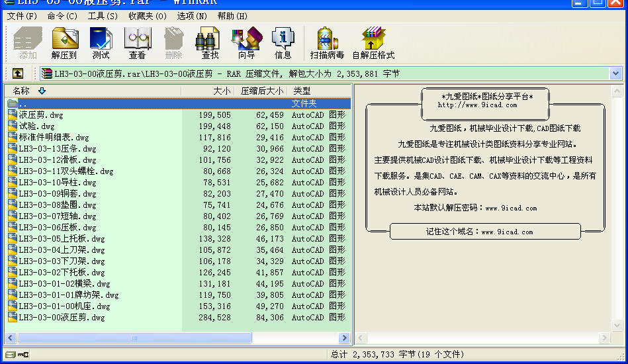Click the key icon in the status bar
The image size is (628, 364).
point(23,354)
